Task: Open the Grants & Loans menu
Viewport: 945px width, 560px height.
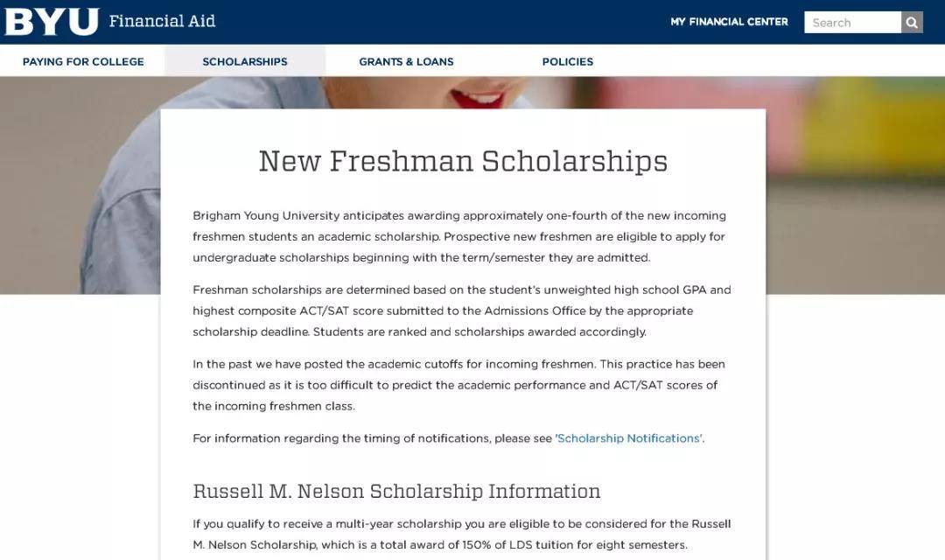Action: [406, 61]
